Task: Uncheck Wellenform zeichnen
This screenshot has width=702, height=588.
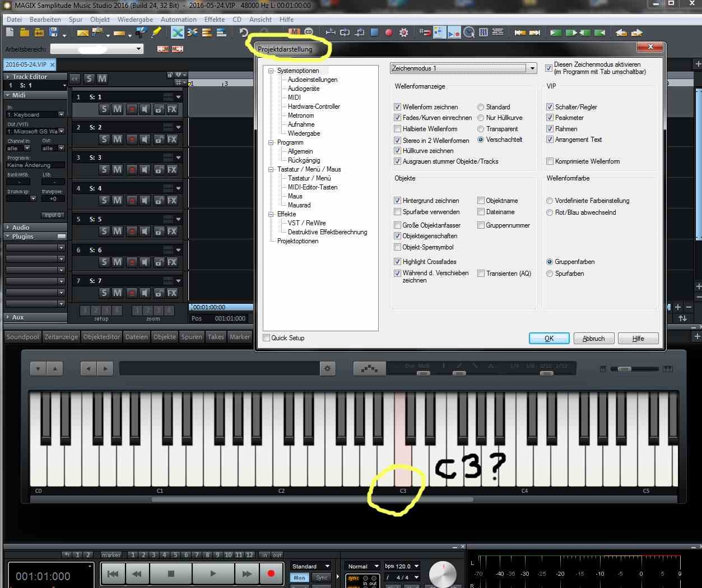Action: pyautogui.click(x=397, y=107)
